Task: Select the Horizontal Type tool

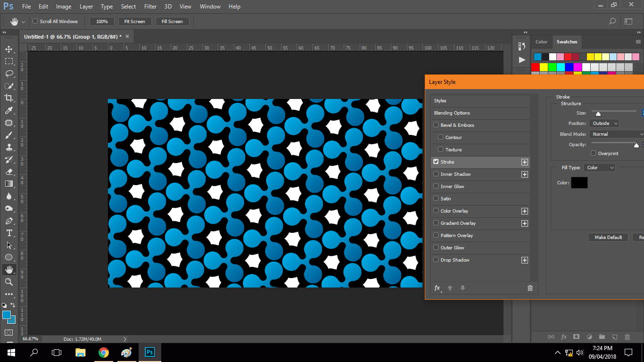Action: point(9,233)
